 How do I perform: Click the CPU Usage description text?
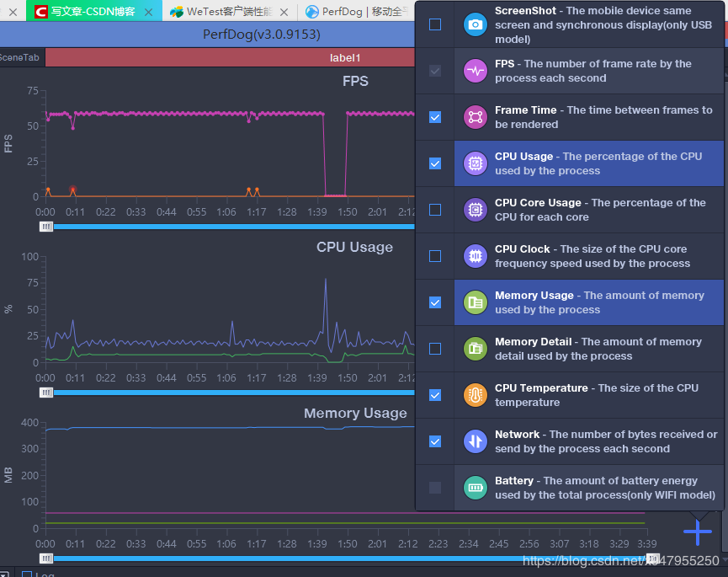[598, 163]
